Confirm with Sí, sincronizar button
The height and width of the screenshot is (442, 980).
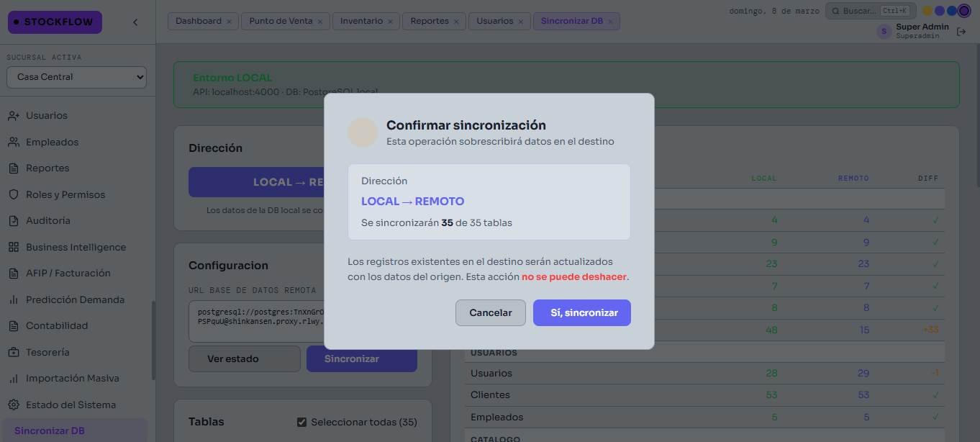pyautogui.click(x=581, y=313)
